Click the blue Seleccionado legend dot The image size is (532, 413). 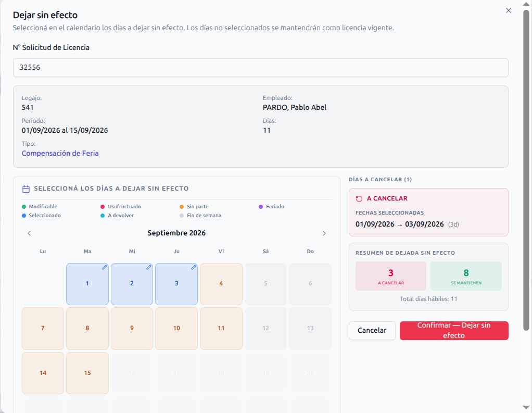(24, 216)
